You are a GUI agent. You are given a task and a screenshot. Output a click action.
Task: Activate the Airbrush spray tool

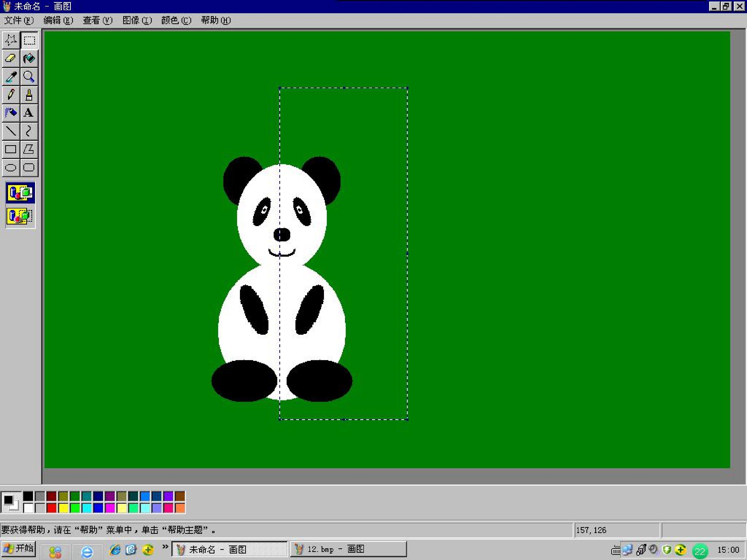(x=11, y=113)
